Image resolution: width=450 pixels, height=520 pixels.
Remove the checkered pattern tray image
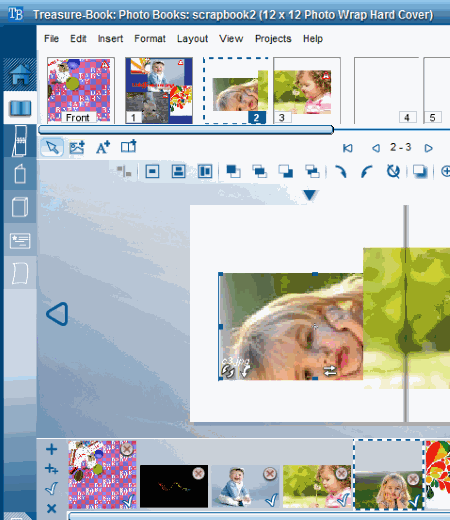click(127, 449)
